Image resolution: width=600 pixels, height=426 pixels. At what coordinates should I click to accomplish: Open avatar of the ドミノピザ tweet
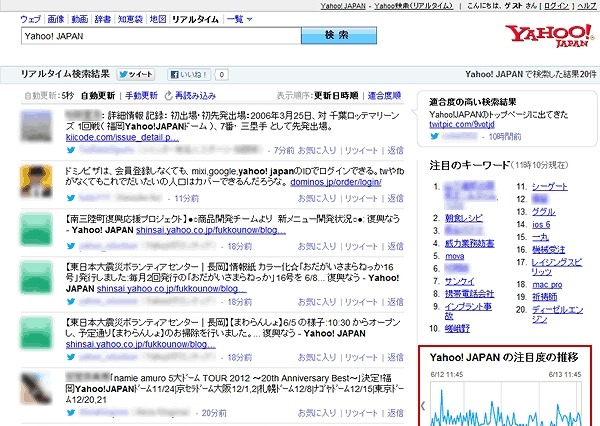(36, 181)
